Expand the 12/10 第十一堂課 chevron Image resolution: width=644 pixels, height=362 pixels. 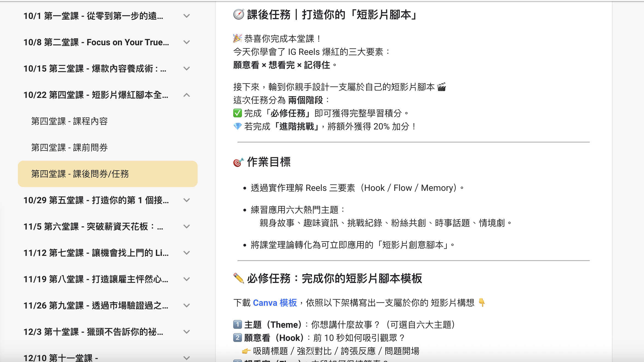[x=187, y=358]
